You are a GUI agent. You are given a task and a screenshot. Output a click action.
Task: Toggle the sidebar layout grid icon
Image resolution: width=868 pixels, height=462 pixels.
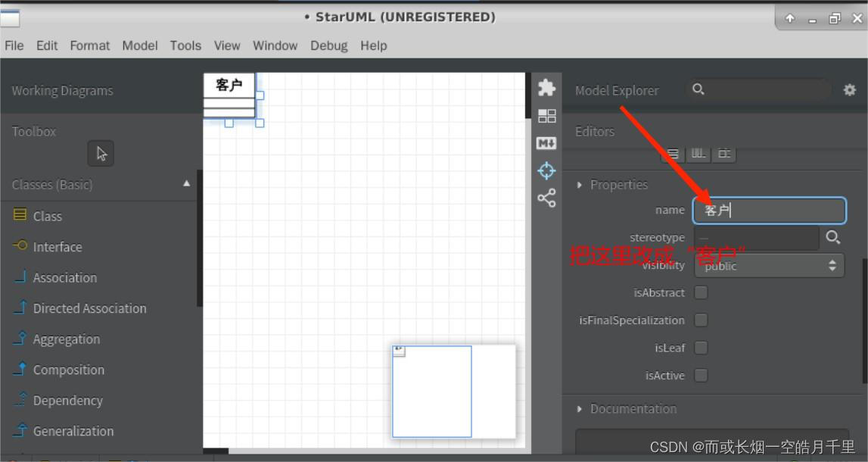coord(546,116)
